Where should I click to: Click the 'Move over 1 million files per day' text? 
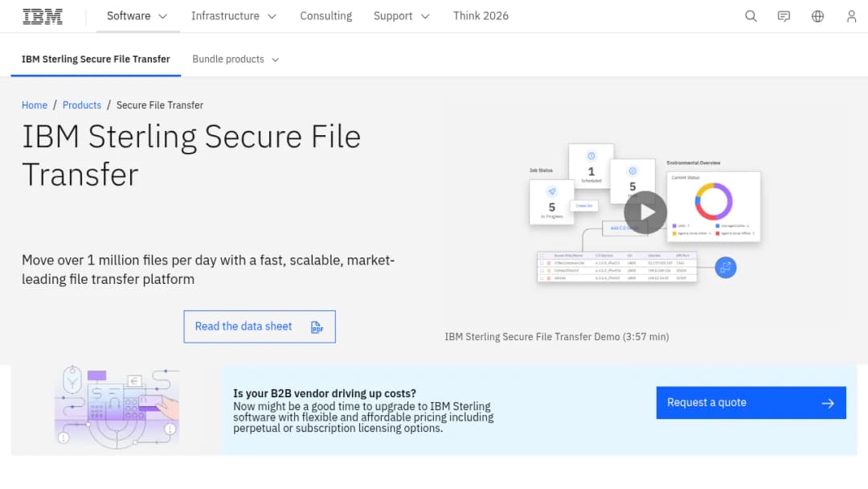coord(208,269)
